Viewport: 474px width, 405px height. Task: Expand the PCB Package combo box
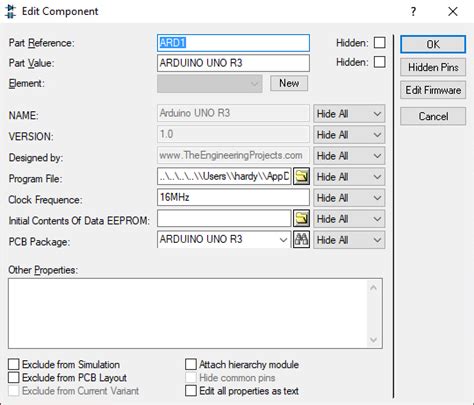point(283,240)
